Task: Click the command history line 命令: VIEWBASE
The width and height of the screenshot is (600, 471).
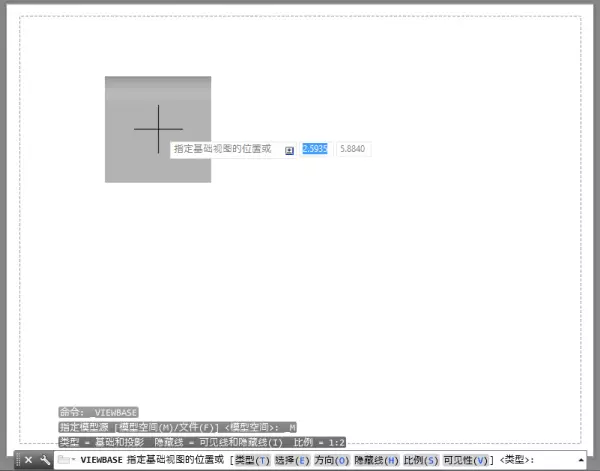Action: click(x=98, y=412)
